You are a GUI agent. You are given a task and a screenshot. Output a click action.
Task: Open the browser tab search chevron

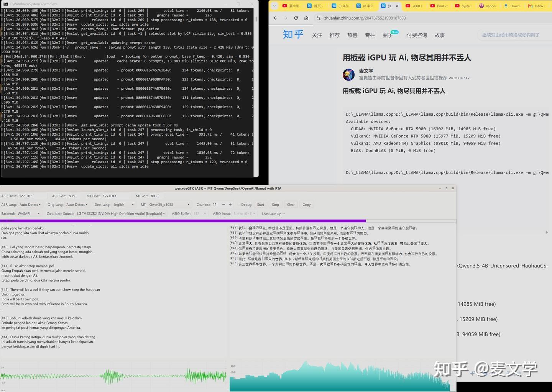click(x=274, y=6)
